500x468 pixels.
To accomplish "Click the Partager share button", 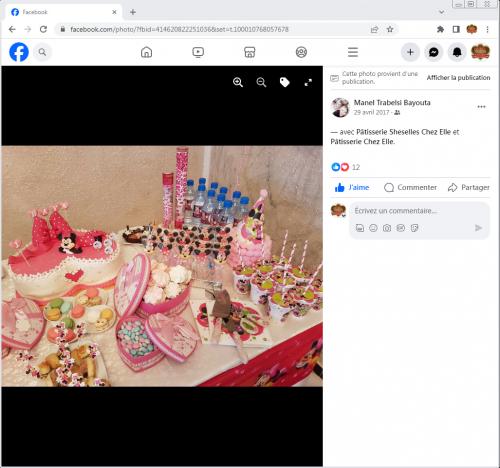I will click(x=469, y=188).
